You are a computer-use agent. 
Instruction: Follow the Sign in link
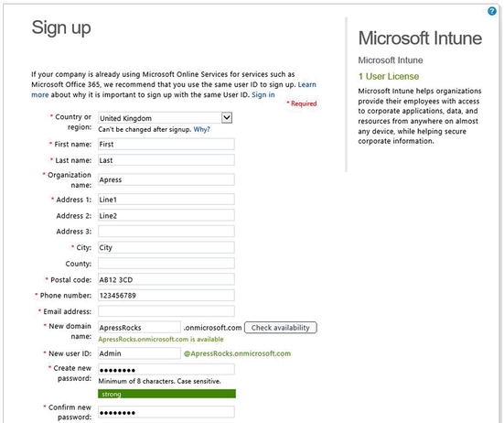pos(263,95)
